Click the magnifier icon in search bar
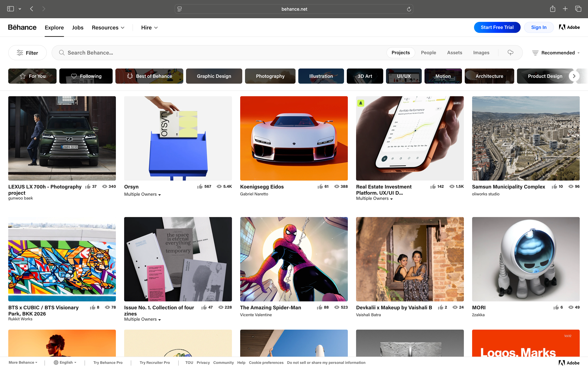The image size is (588, 368). coord(62,52)
